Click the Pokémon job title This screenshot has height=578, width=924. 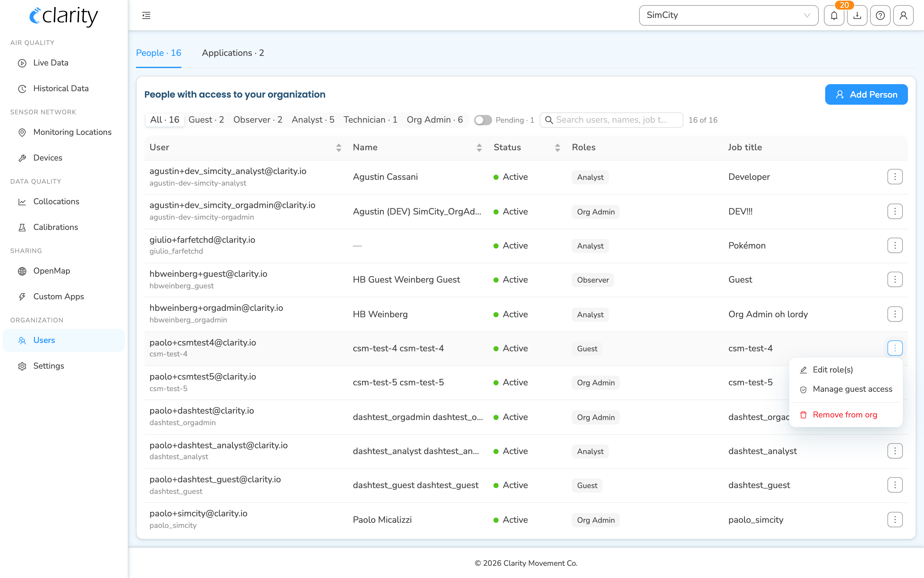point(747,245)
